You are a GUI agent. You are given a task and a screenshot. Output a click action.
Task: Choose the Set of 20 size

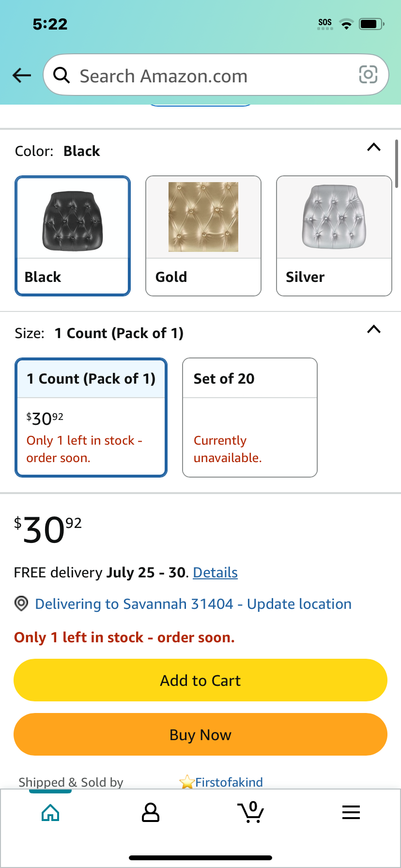coord(250,418)
